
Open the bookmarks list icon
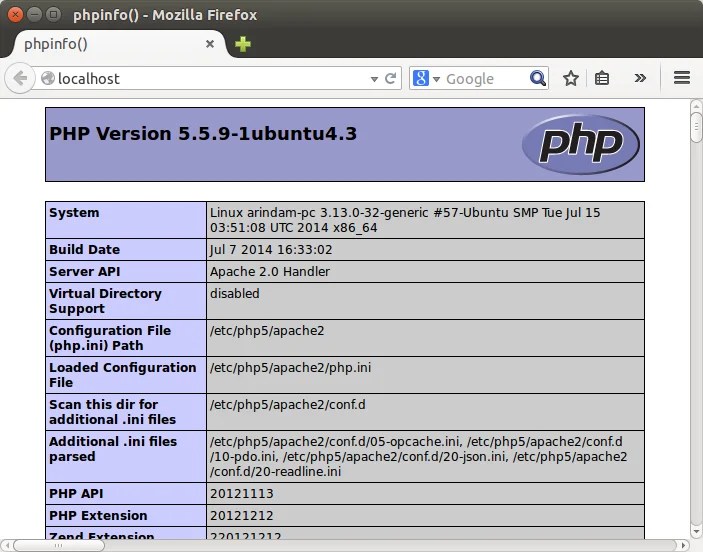pyautogui.click(x=602, y=78)
